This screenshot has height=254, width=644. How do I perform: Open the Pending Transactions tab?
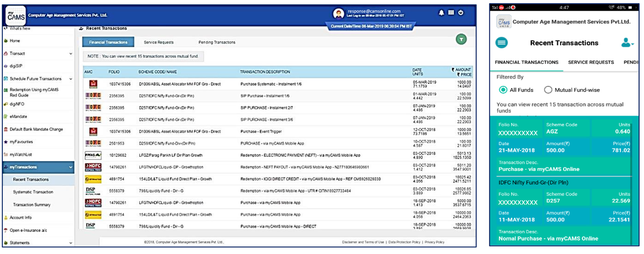217,42
